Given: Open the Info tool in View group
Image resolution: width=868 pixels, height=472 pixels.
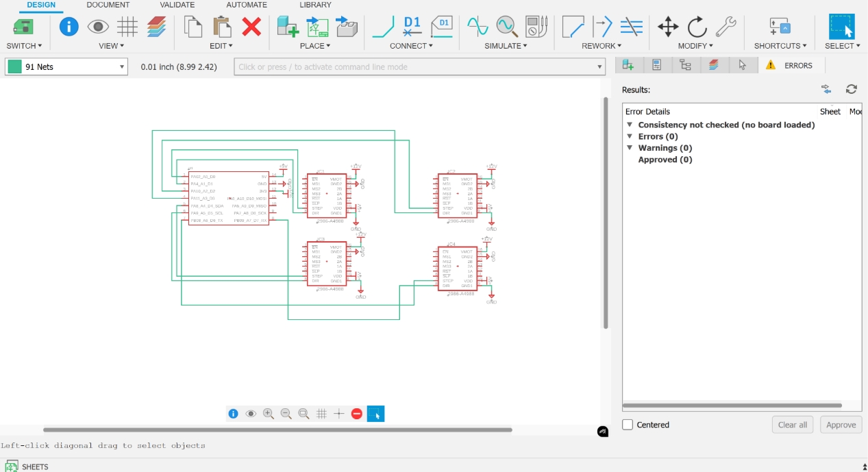Looking at the screenshot, I should point(69,27).
